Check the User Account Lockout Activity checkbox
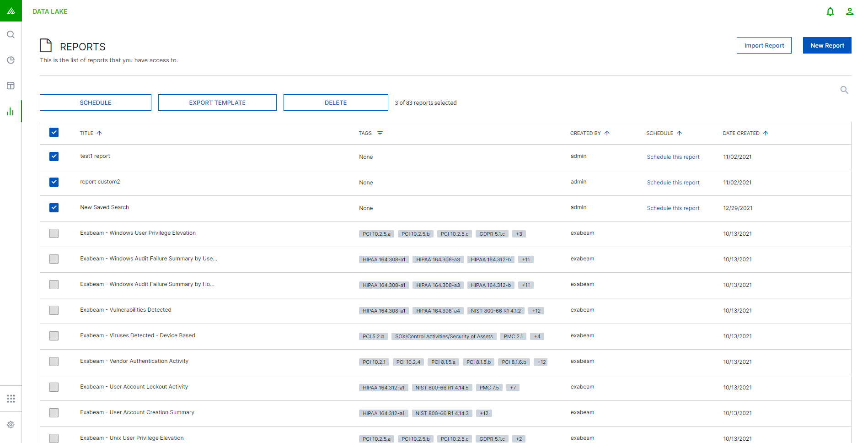This screenshot has width=868, height=443. (x=54, y=387)
